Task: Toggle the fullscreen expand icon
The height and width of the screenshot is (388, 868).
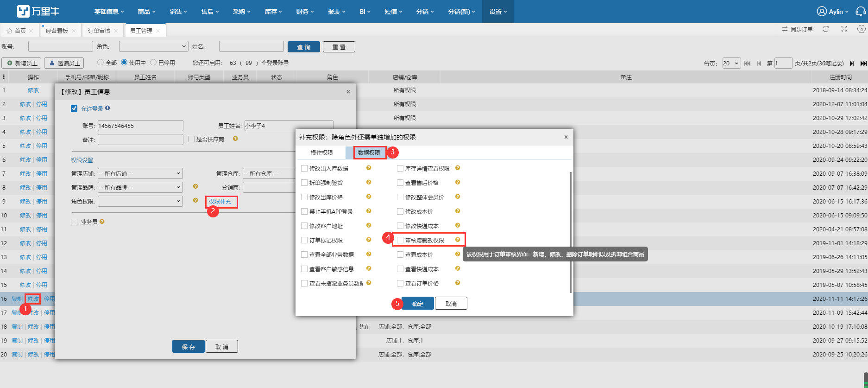Action: (x=844, y=29)
